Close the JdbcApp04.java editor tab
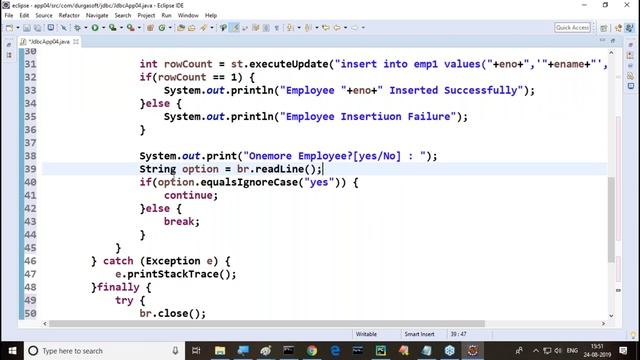Viewport: 640px width, 360px height. [x=76, y=42]
